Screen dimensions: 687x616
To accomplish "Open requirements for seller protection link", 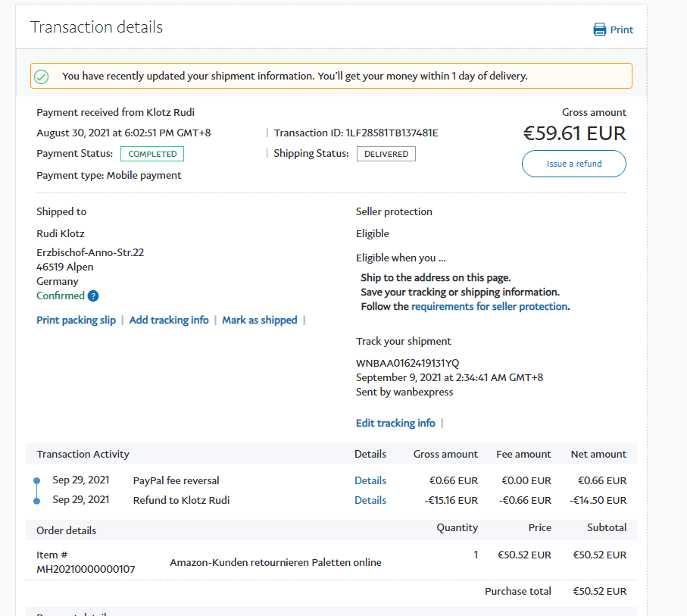I will pyautogui.click(x=489, y=307).
